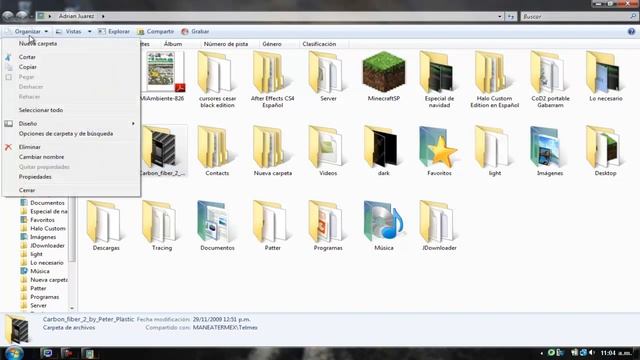This screenshot has width=640, height=360.
Task: Choose Cambiar nombre menu entry
Action: point(41,157)
